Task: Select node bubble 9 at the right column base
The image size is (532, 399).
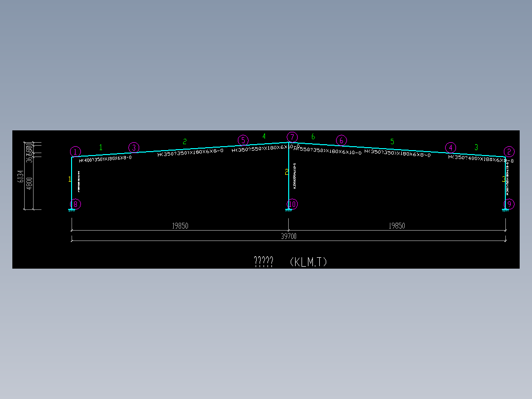Action: point(509,204)
